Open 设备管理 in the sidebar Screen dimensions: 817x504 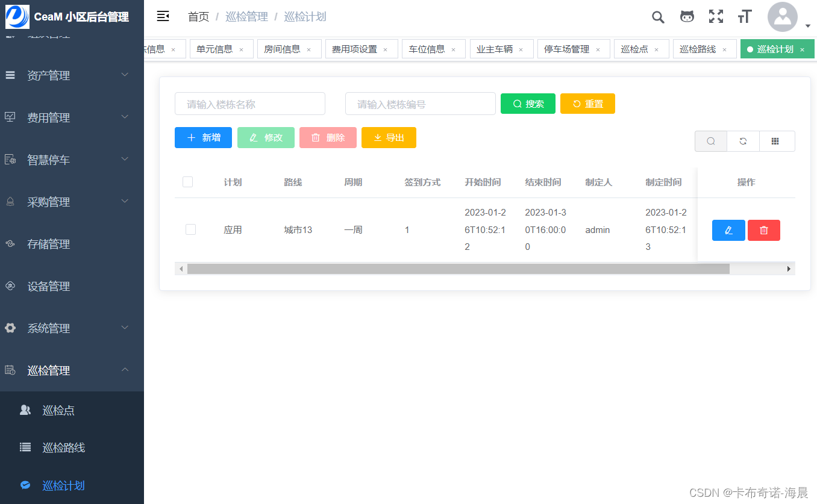pyautogui.click(x=72, y=286)
